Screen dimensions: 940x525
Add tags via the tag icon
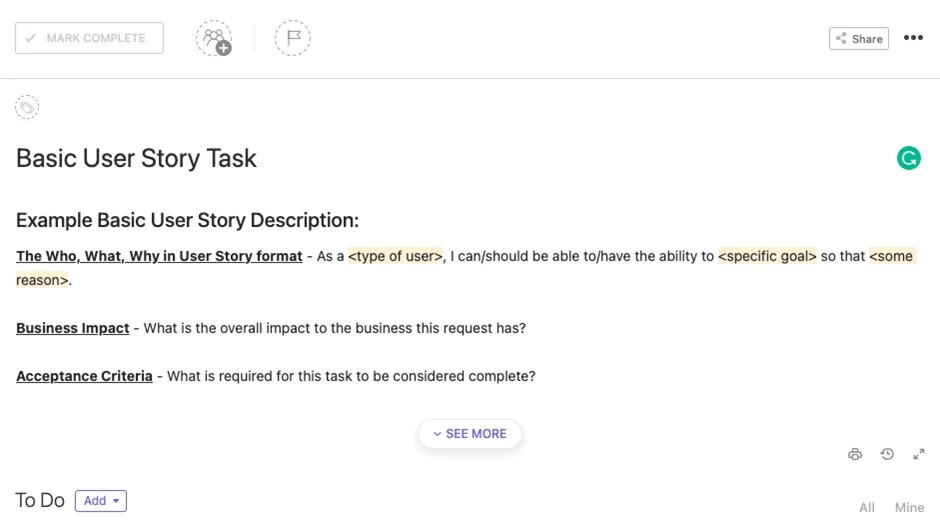[x=27, y=108]
